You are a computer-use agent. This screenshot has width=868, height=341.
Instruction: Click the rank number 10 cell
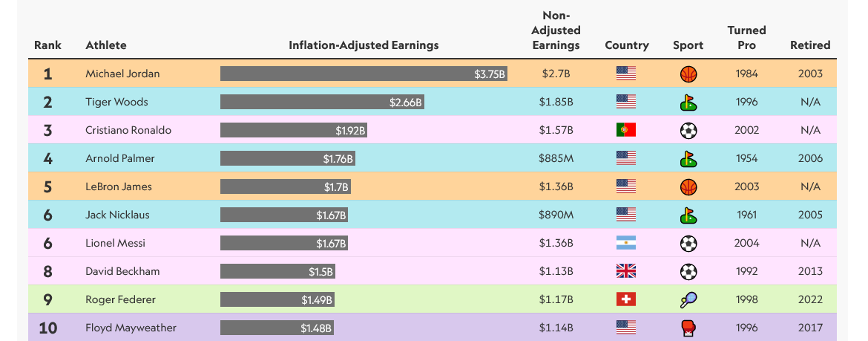tap(47, 328)
